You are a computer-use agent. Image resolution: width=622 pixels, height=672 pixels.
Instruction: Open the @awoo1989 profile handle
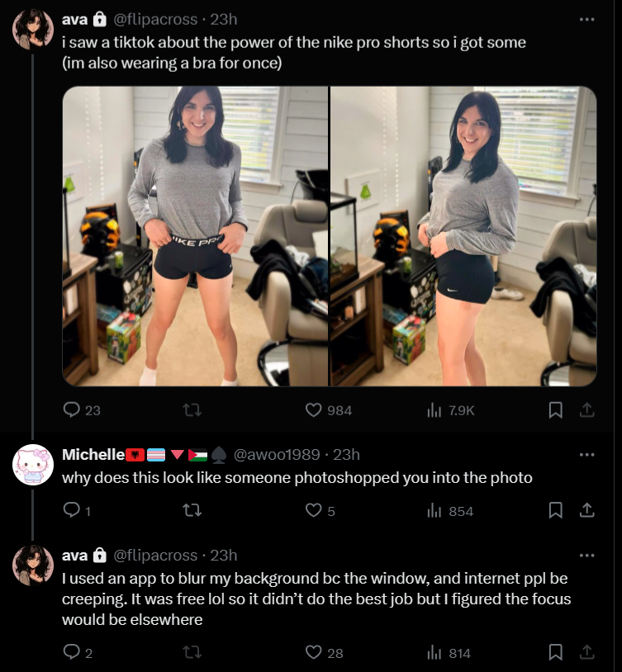point(277,454)
